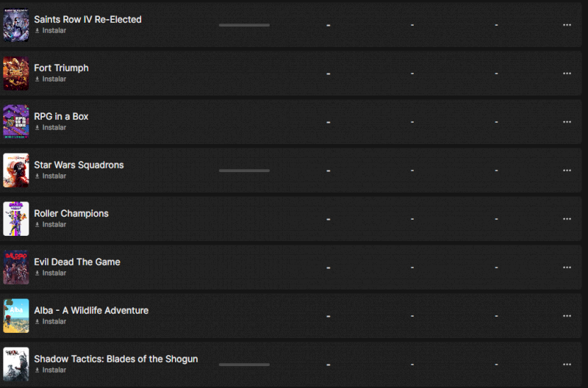
Task: Click Instalar under Star Wars Squadrons
Action: click(50, 176)
